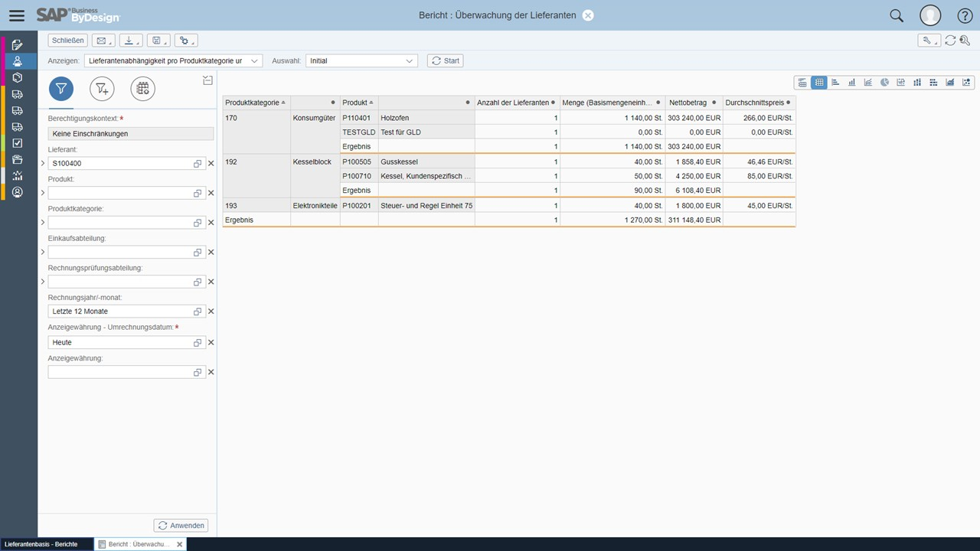Select the Holzofen product cell

click(426, 118)
